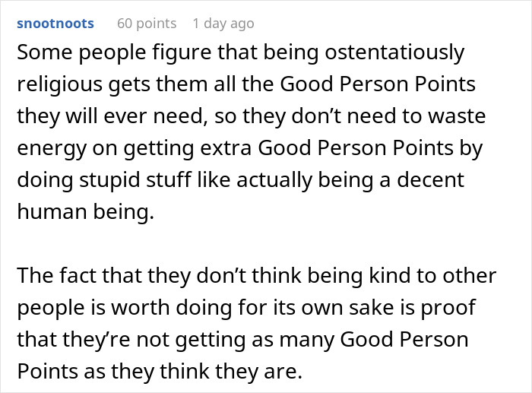Click the 1 day ago timestamp

(x=223, y=24)
